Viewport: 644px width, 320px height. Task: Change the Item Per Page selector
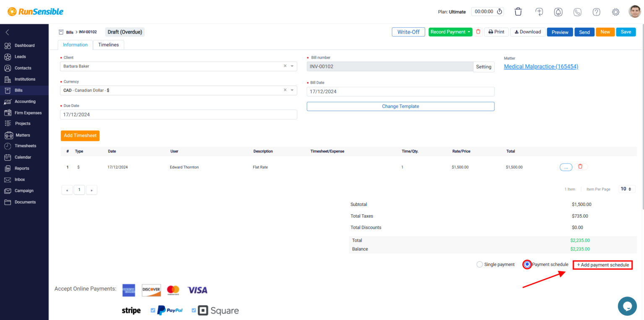click(x=627, y=189)
